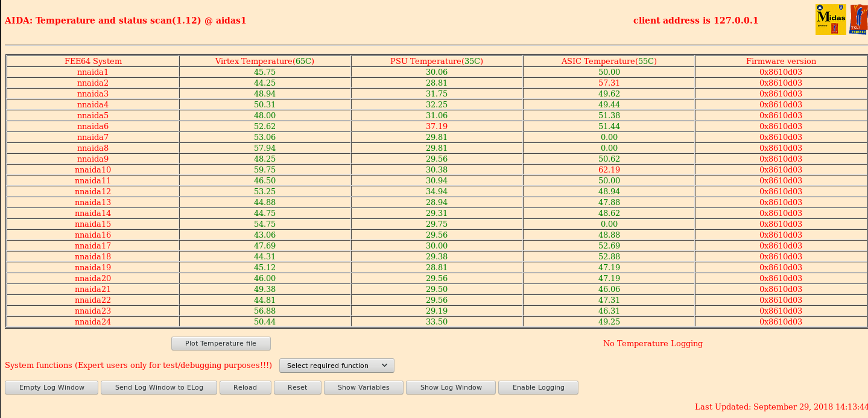Viewport: 868px width, 418px height.
Task: Open Show Variables
Action: 363,387
